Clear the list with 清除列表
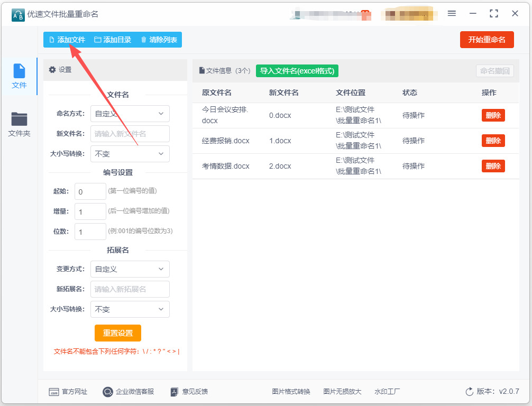The height and width of the screenshot is (406, 532). [159, 40]
